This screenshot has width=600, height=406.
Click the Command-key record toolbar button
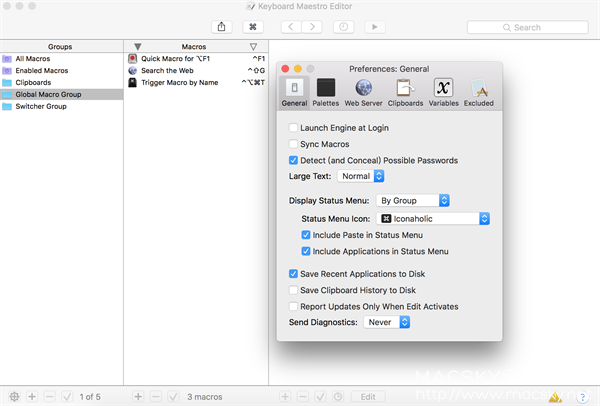point(253,27)
